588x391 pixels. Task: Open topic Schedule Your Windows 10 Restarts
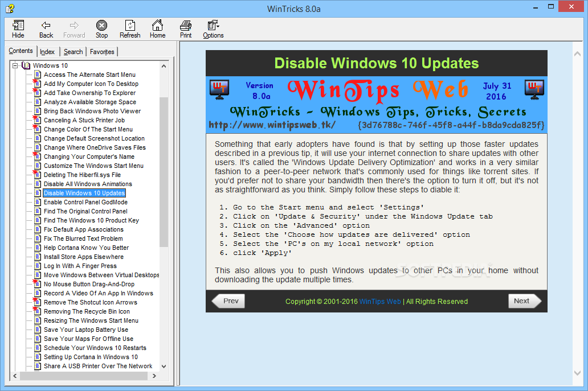coord(95,348)
